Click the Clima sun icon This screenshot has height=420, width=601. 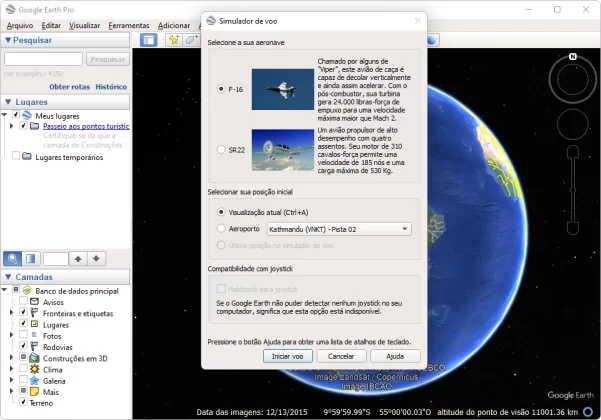(x=34, y=369)
